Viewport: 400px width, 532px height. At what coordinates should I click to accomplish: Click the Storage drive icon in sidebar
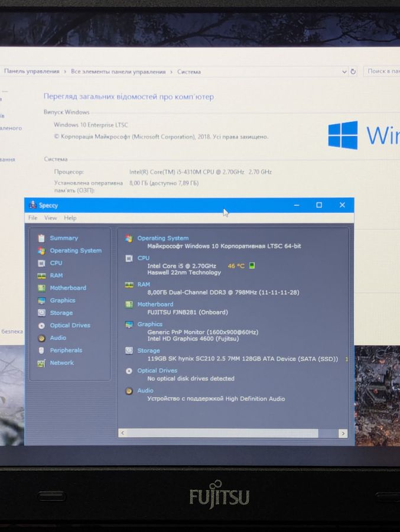pos(41,313)
